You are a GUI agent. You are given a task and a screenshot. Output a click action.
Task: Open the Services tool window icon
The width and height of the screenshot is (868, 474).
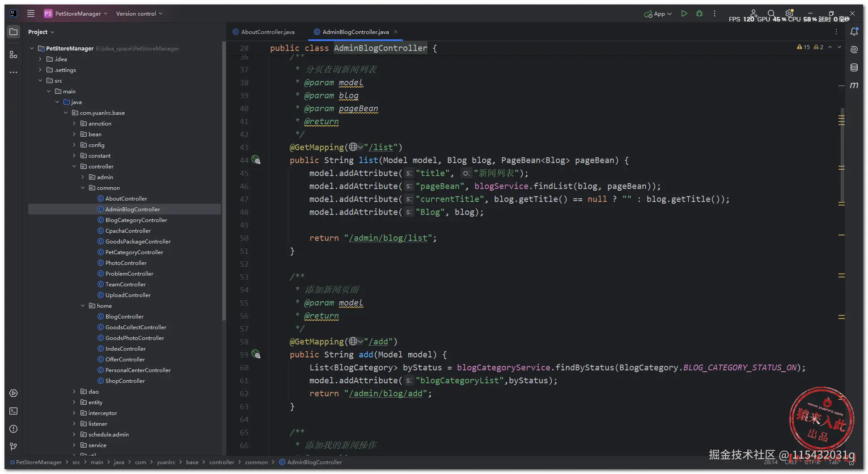click(x=13, y=393)
